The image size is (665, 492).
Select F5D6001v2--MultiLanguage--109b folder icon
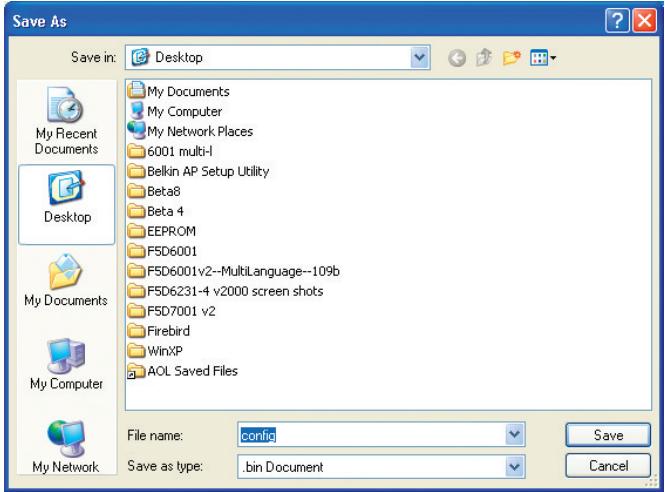(x=137, y=271)
